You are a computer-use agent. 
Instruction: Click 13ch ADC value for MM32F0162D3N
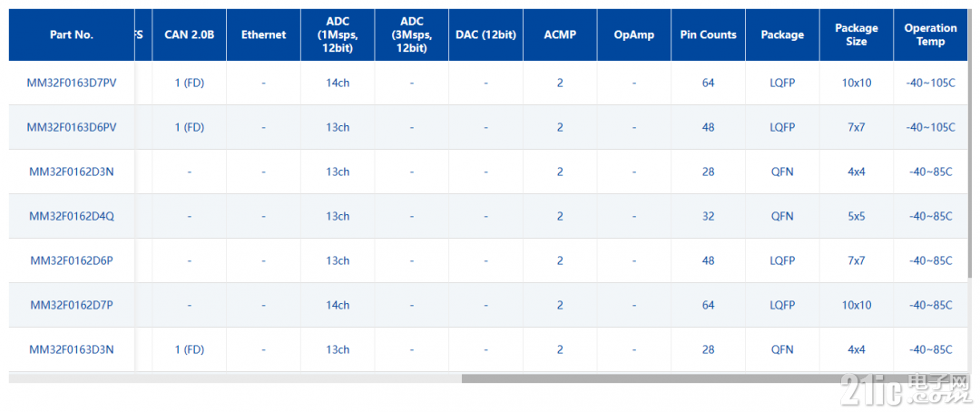338,172
